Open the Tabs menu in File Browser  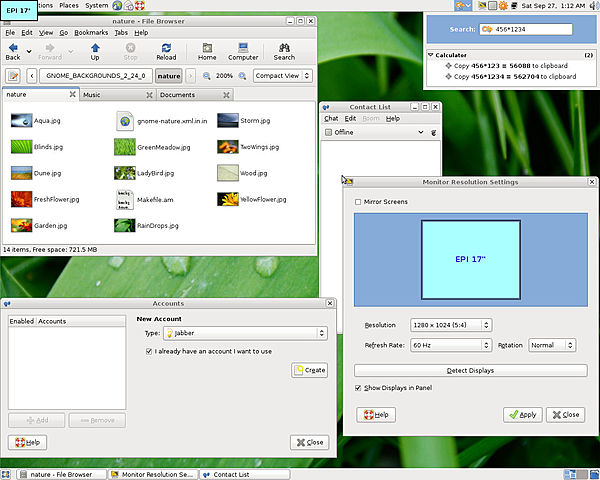click(121, 33)
